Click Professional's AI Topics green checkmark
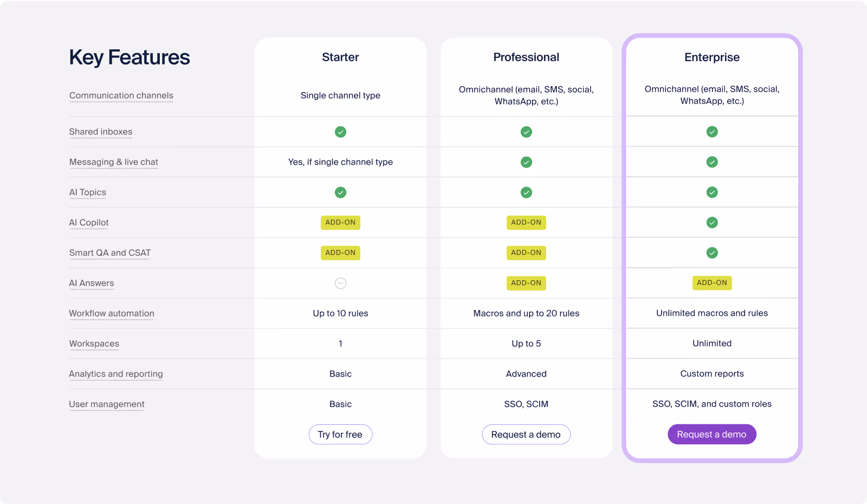 [x=526, y=192]
